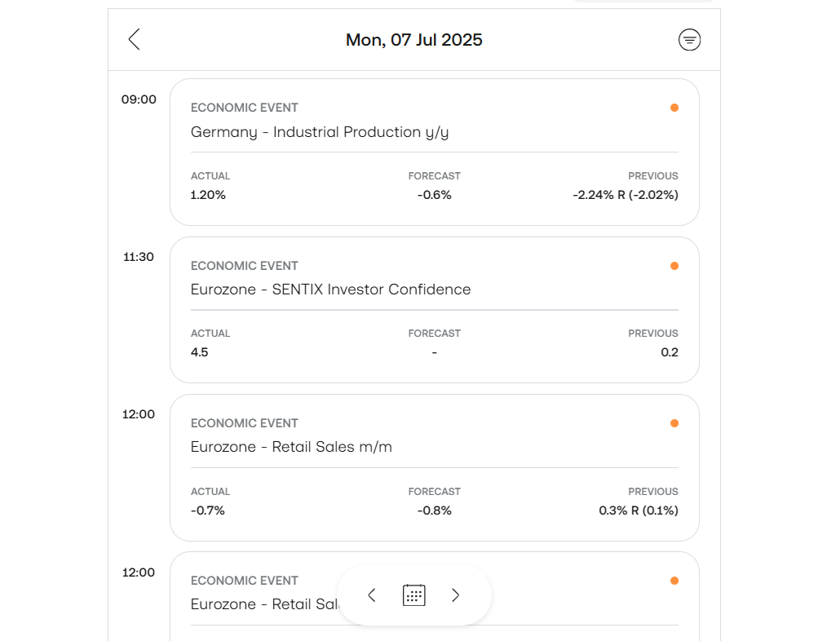Click previous value 0.3% R (0.1%)
The height and width of the screenshot is (641, 840).
click(x=639, y=511)
